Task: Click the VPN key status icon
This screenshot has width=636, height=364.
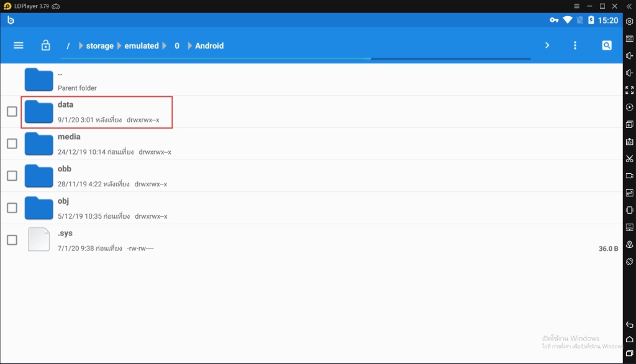Action: click(554, 20)
